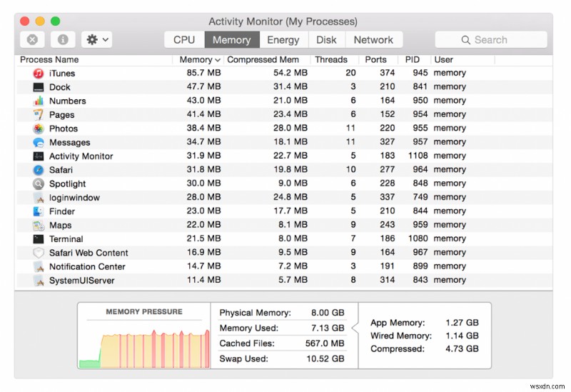Select the Terminal process row

(66, 239)
